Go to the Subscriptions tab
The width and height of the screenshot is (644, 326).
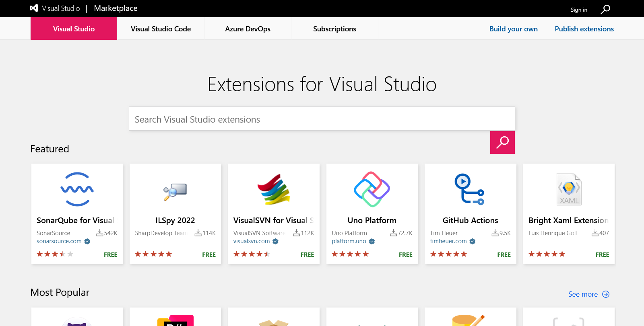(x=334, y=29)
